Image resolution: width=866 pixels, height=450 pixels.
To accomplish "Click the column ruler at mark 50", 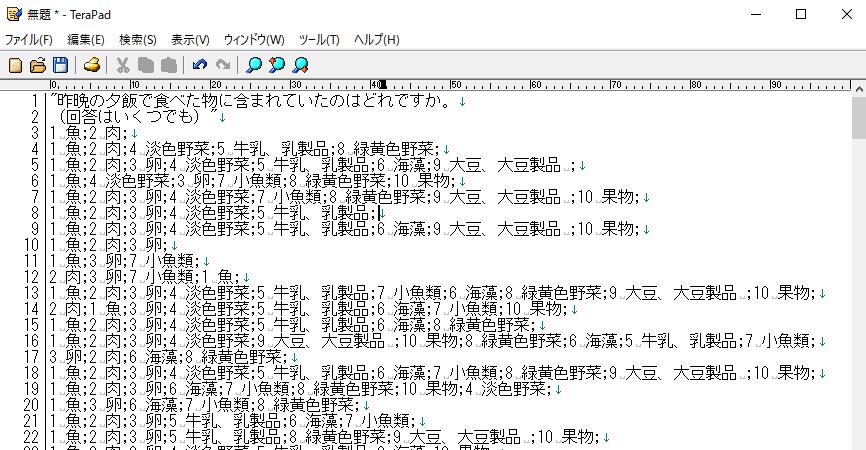I will [456, 85].
